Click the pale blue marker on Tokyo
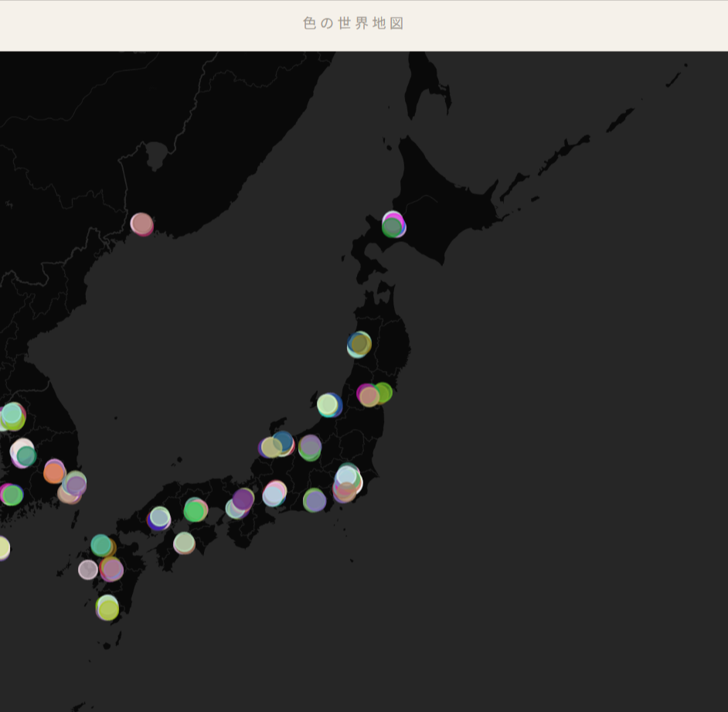The height and width of the screenshot is (712, 728). pos(347,476)
